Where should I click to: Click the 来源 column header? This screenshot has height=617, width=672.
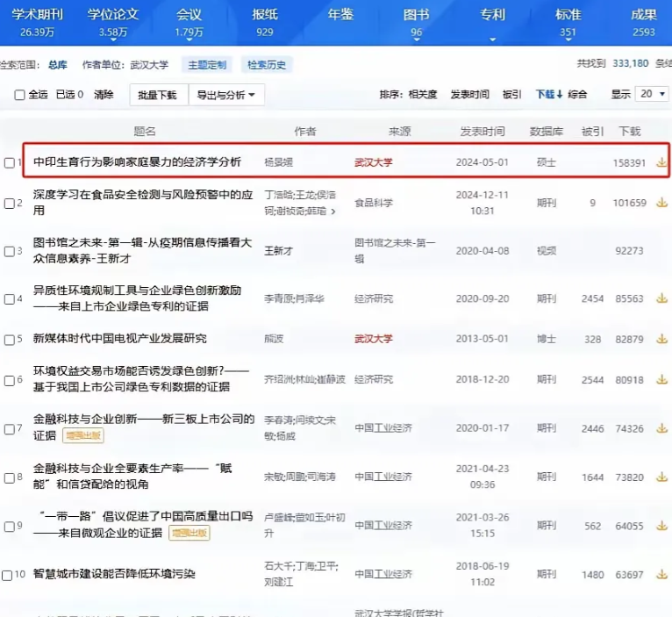pos(399,131)
